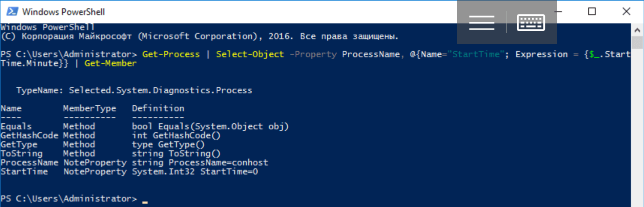The width and height of the screenshot is (644, 207).
Task: Close the Windows PowerShell window
Action: coord(625,11)
